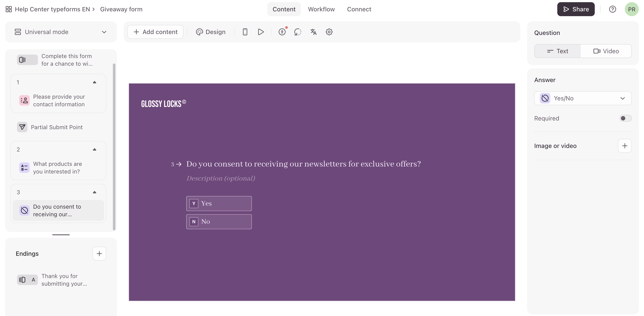This screenshot has width=644, height=316.
Task: Click the Share button
Action: tap(576, 9)
